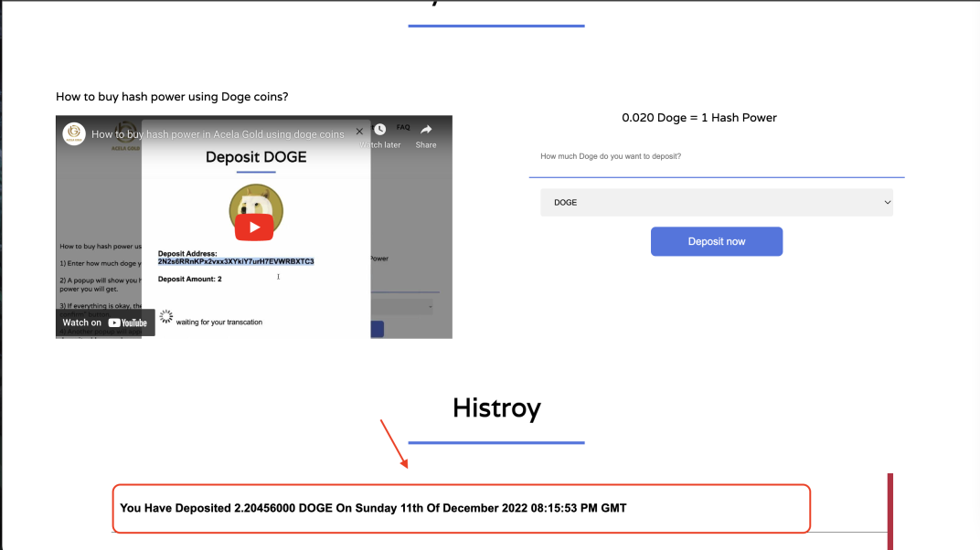
Task: Play the YouTube video tutorial
Action: tap(254, 227)
